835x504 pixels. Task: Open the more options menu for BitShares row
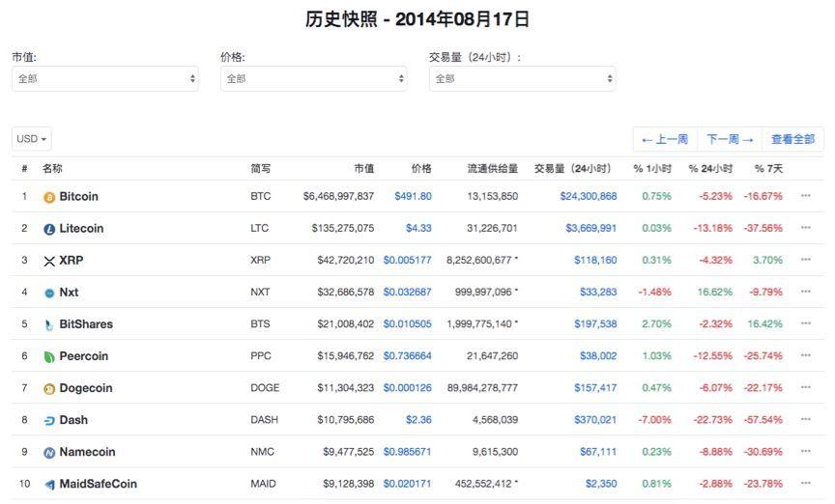[806, 323]
